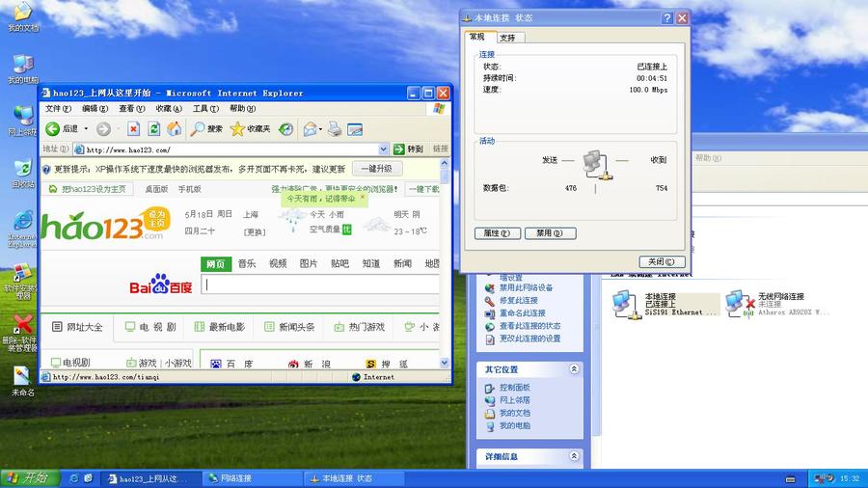The height and width of the screenshot is (488, 868).
Task: Click the 本地连接 状态 taskbar button
Action: pos(354,478)
